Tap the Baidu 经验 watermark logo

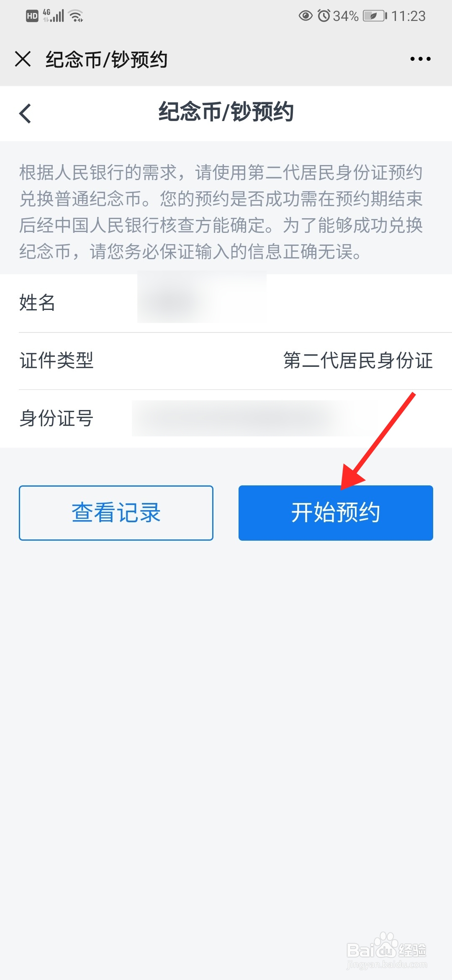click(387, 951)
